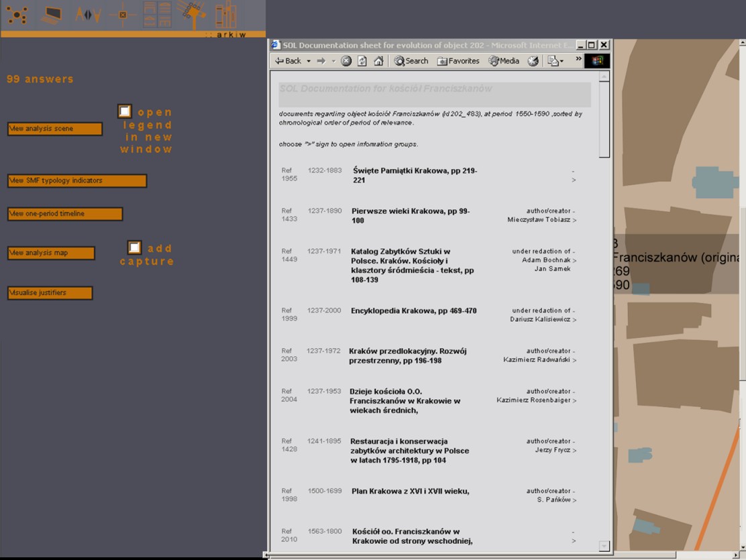Expand S. Pańków info group arrow
The height and width of the screenshot is (560, 746).
pos(574,500)
